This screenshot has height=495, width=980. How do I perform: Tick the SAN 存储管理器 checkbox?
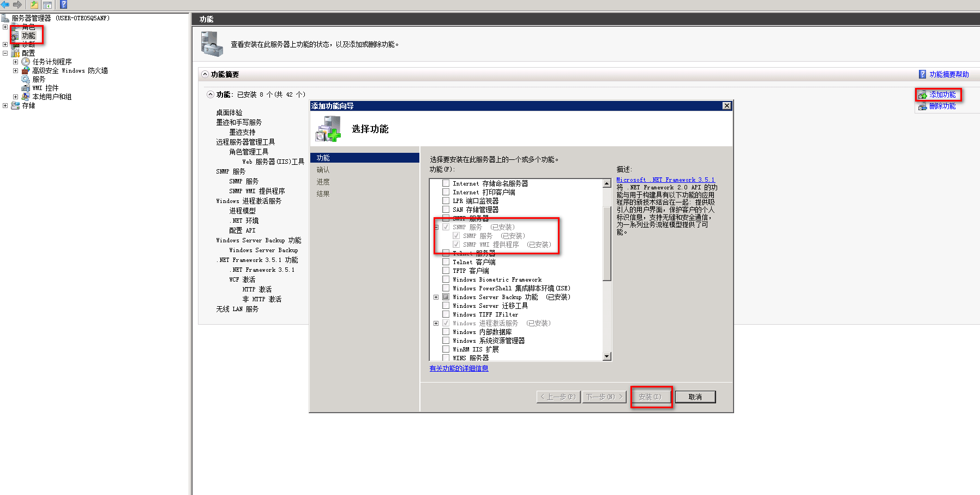tap(446, 210)
